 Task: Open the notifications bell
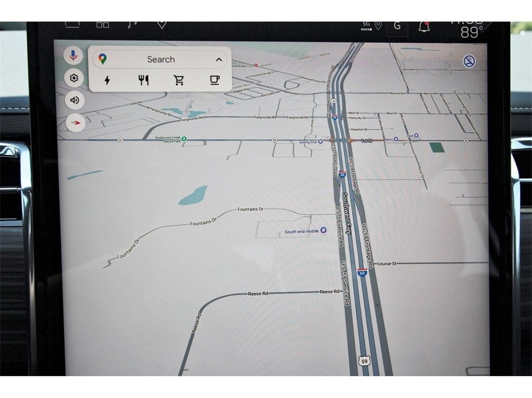424,26
